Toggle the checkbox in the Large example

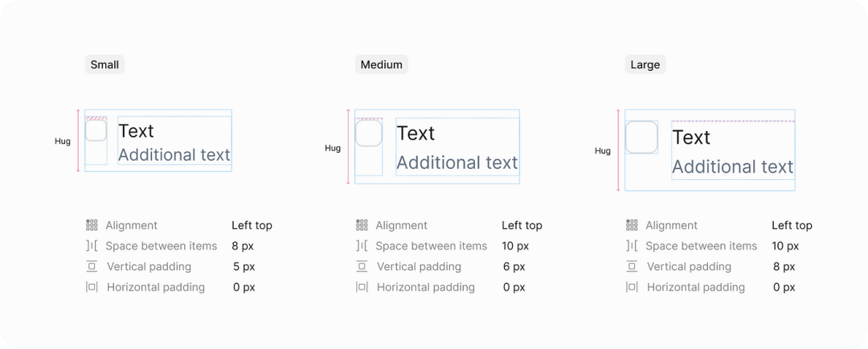[641, 138]
